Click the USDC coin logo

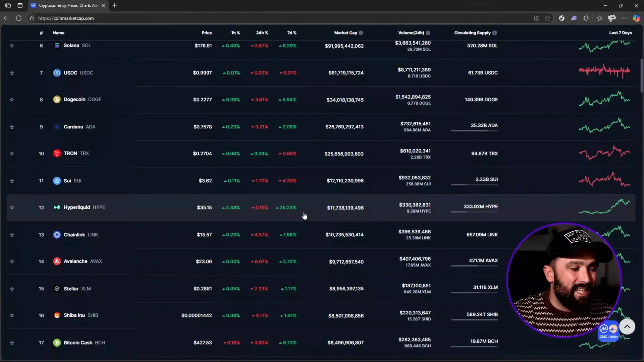(57, 73)
